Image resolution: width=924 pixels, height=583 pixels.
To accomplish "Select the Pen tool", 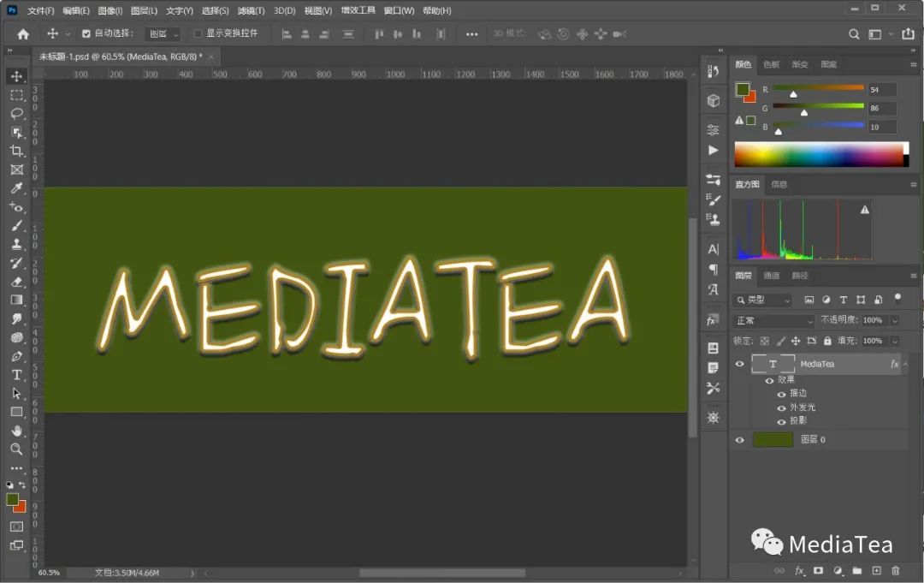I will [x=16, y=356].
